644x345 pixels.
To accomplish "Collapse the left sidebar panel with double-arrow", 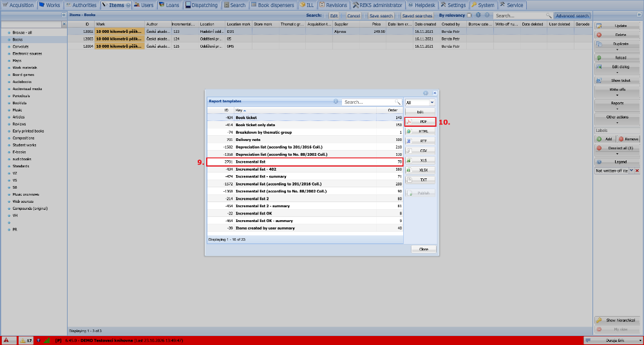I will click(64, 15).
